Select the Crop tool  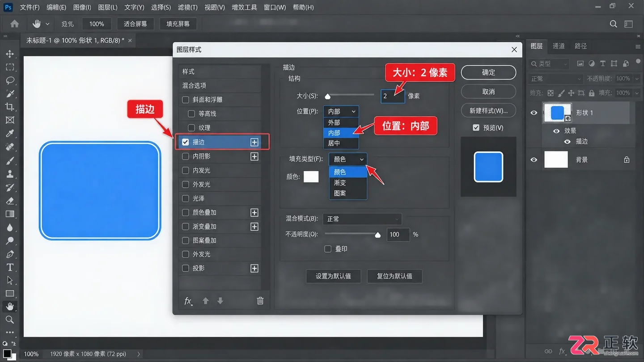pyautogui.click(x=10, y=106)
